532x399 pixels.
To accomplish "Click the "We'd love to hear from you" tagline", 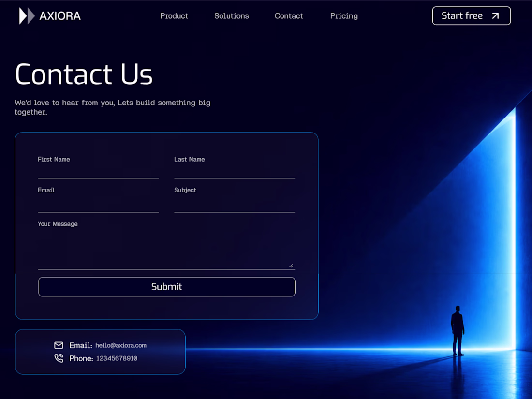I will pos(112,107).
